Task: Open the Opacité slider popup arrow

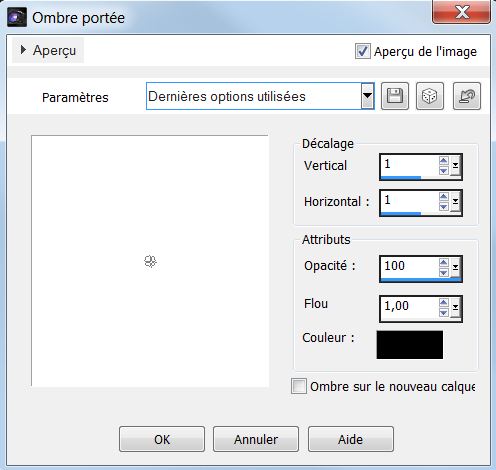Action: click(x=455, y=268)
